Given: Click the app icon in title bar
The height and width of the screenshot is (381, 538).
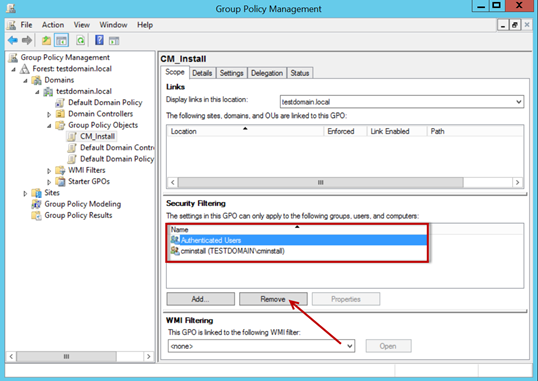Looking at the screenshot, I should click(11, 8).
